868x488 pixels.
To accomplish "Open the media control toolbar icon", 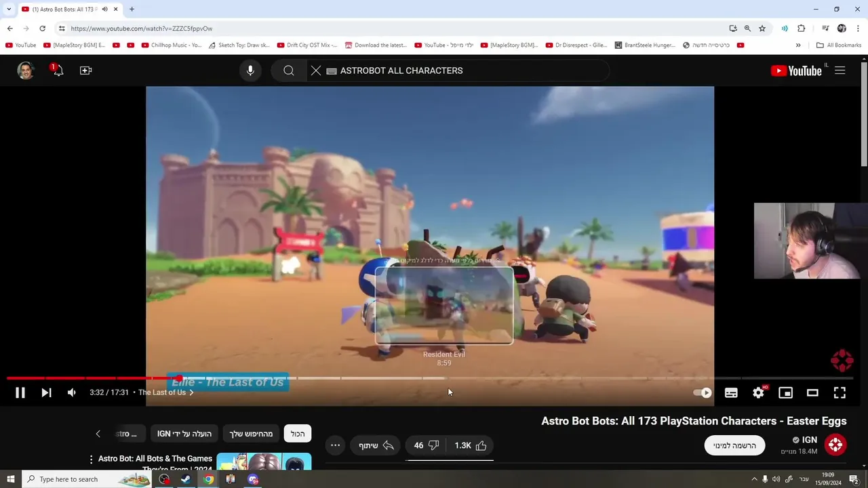I will point(825,28).
